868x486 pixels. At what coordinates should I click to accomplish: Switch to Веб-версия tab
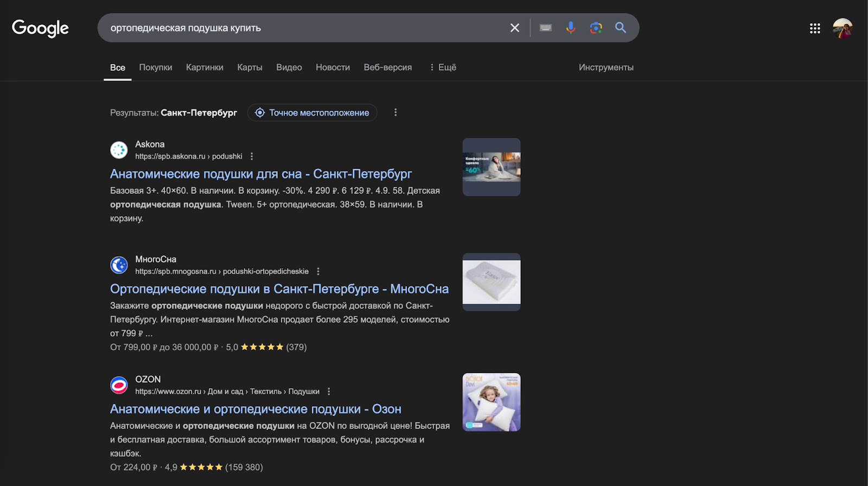388,67
